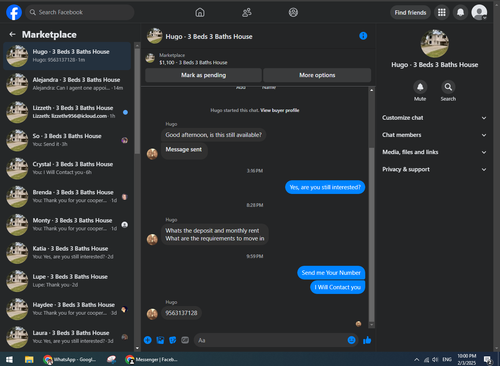Choose a sticker in composer
The image size is (500, 366).
(x=173, y=340)
